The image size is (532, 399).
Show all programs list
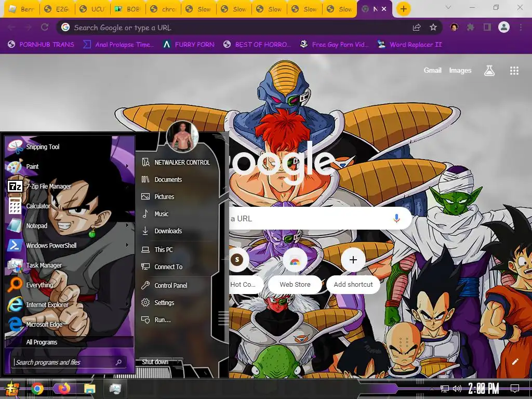[69, 342]
